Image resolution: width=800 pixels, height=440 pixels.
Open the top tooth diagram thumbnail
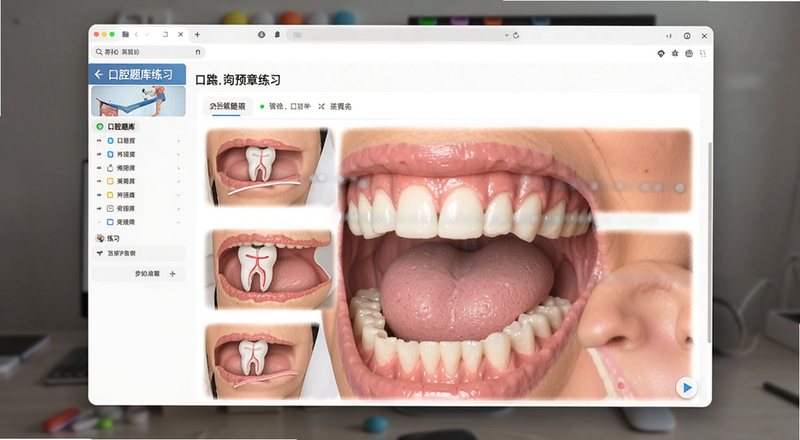pos(270,166)
